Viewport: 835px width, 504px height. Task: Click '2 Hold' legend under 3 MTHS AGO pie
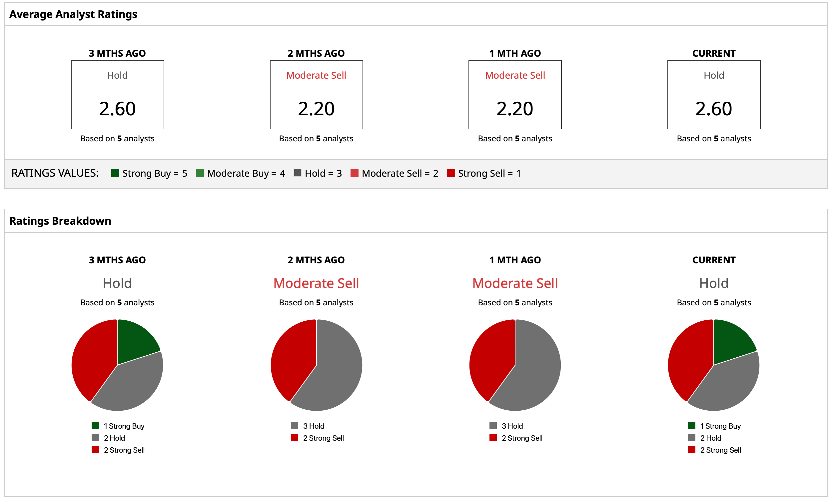114,438
